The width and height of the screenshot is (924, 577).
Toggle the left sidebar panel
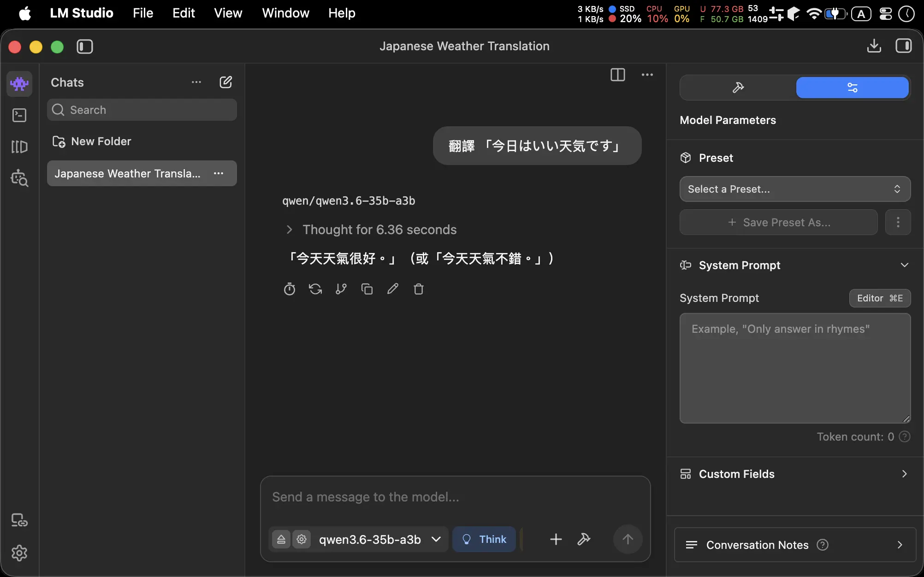pos(85,47)
